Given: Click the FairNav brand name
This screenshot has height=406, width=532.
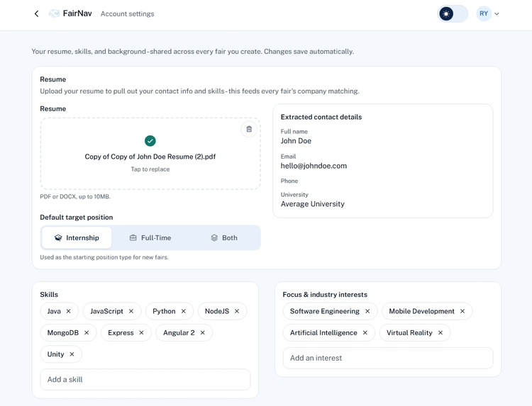Looking at the screenshot, I should pos(77,13).
